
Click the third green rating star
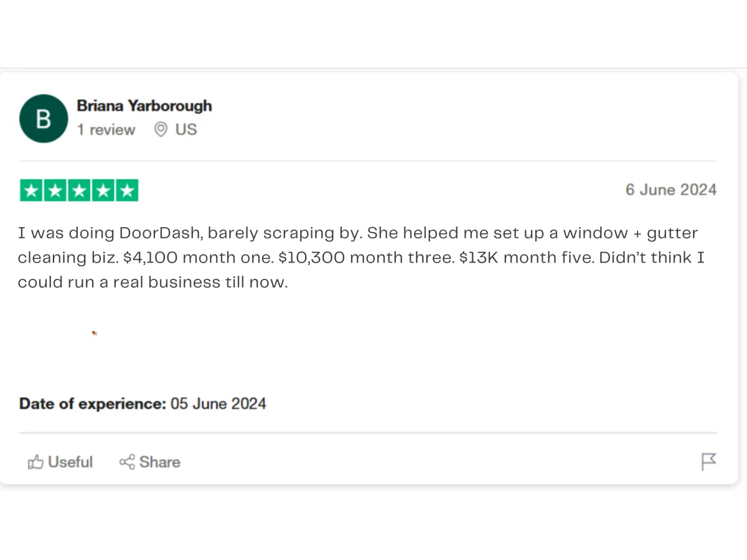79,190
